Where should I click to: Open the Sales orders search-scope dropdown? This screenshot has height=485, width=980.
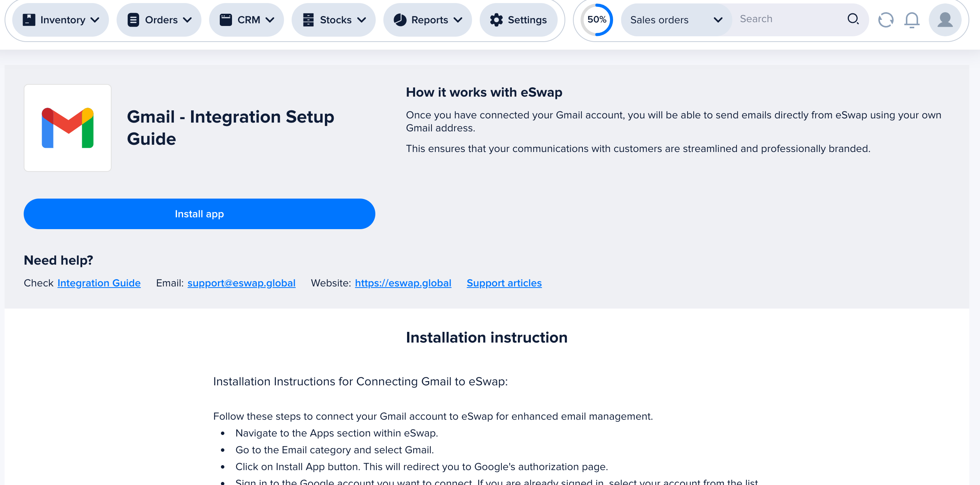677,20
